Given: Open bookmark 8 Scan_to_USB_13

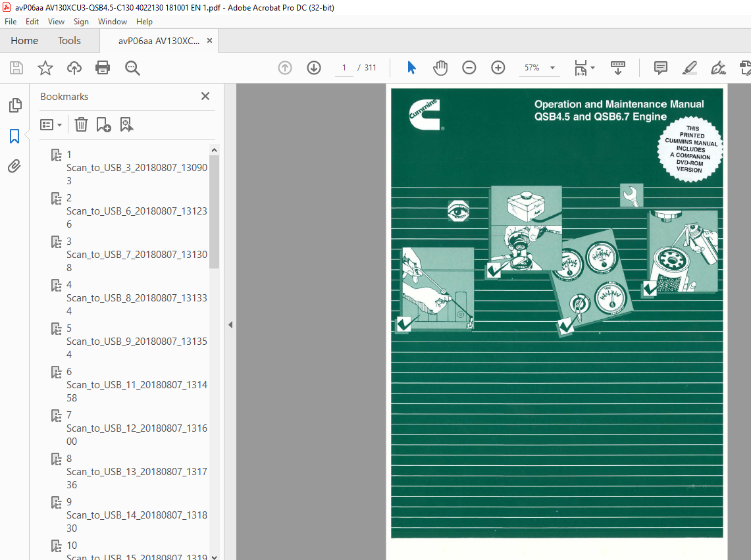Looking at the screenshot, I should pyautogui.click(x=136, y=472).
